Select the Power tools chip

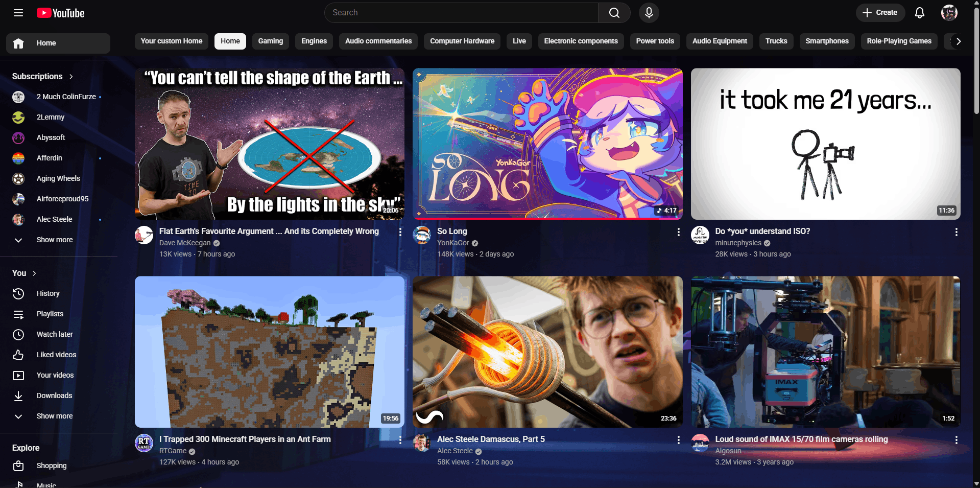[655, 41]
